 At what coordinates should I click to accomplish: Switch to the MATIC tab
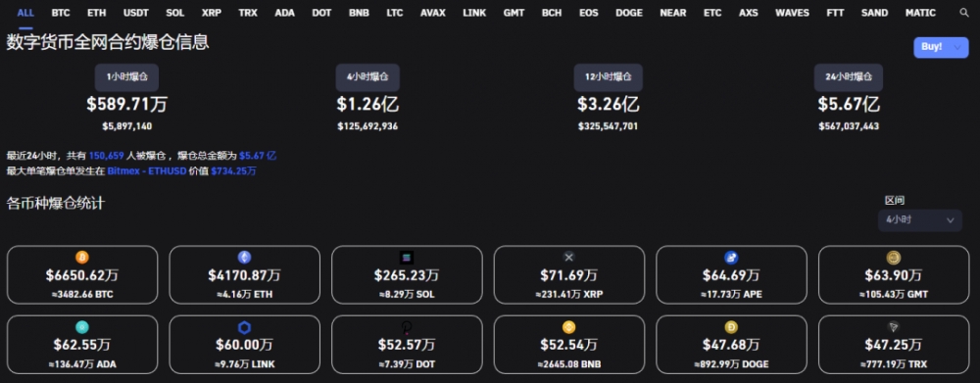pos(920,13)
